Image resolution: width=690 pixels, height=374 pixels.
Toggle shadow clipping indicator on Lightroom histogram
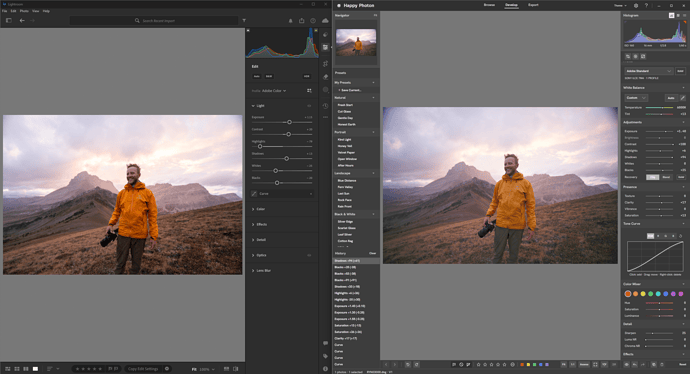click(248, 30)
